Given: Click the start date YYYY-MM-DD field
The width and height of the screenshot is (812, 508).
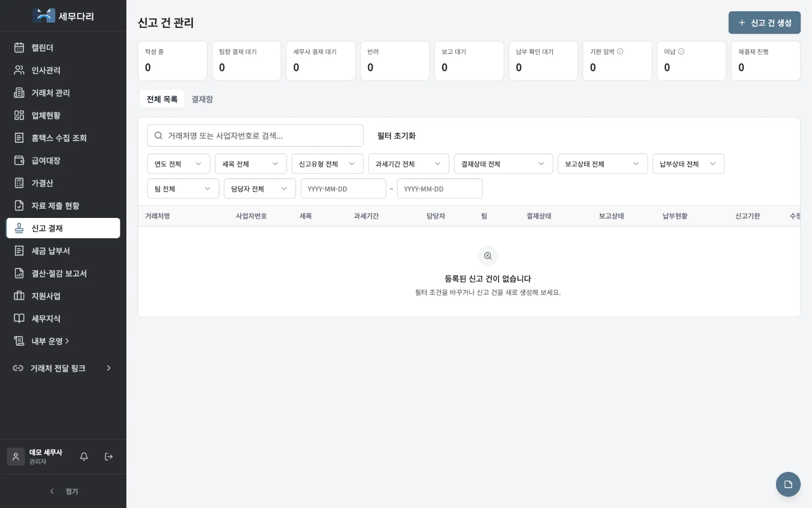Looking at the screenshot, I should click(x=343, y=188).
